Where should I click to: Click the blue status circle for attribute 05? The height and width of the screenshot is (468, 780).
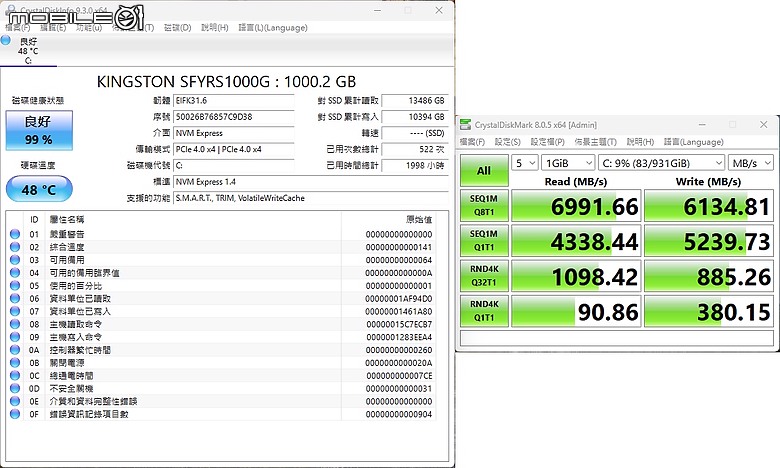(x=15, y=285)
